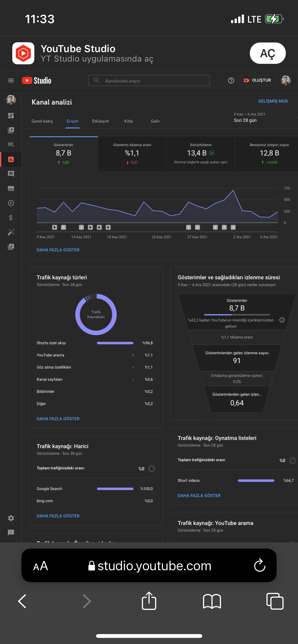Screen dimensions: 298x644
Task: Select the Gösterim tıklama oranı metric card
Action: [132, 154]
